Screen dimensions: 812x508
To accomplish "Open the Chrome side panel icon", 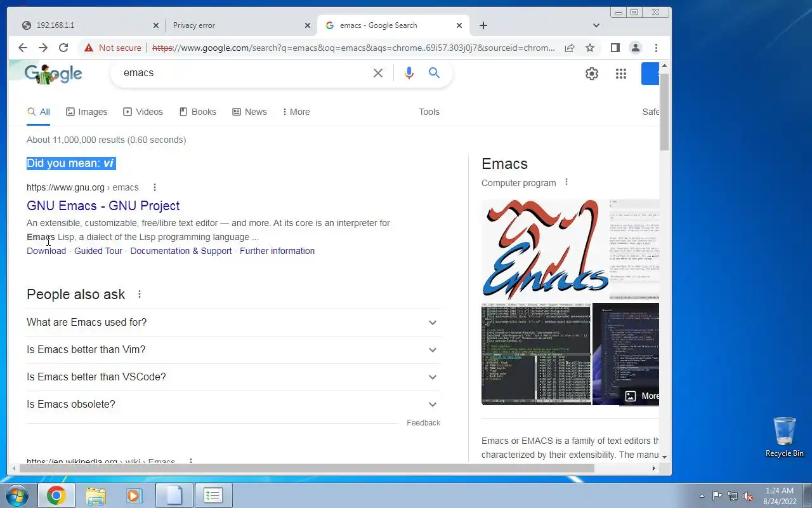I will [x=615, y=48].
